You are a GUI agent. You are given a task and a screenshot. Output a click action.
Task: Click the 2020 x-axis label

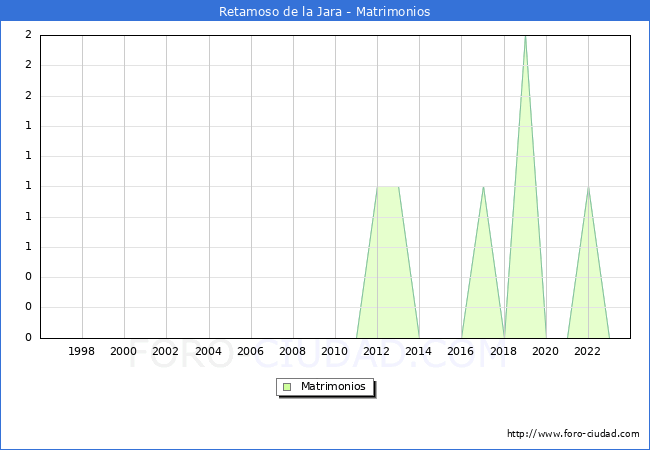[x=546, y=351]
